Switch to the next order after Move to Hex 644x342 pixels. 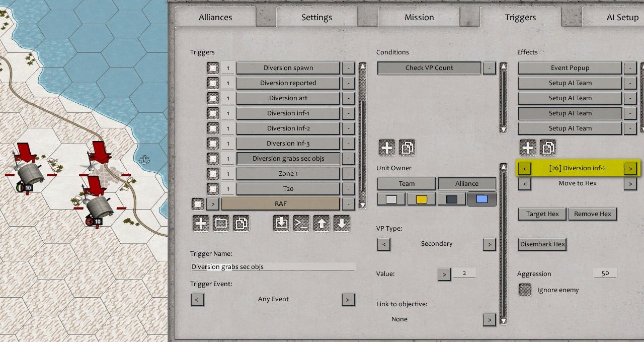coord(630,183)
